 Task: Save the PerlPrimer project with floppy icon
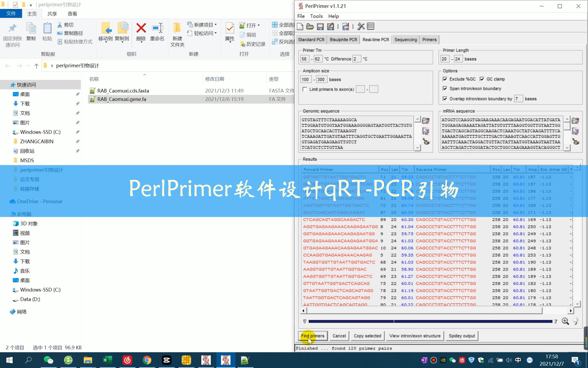click(320, 26)
